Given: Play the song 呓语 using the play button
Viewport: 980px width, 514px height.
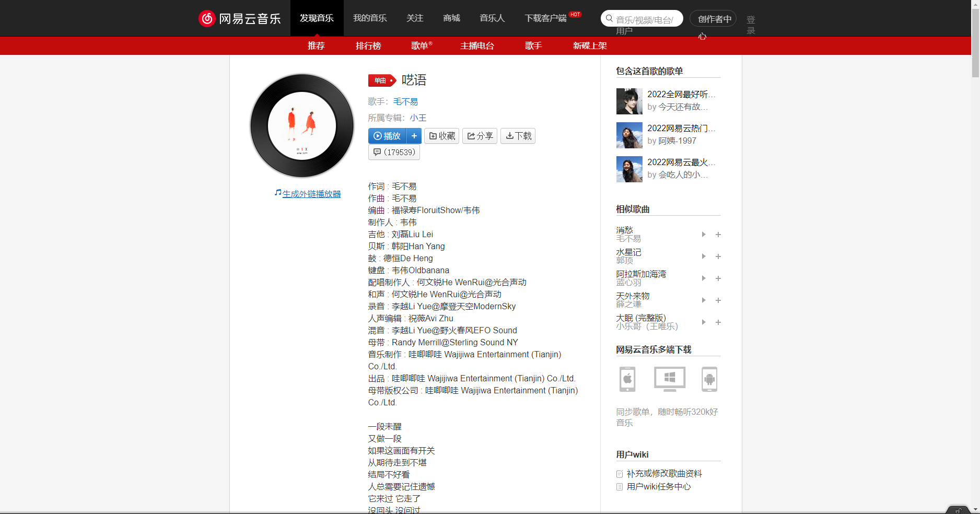Looking at the screenshot, I should click(x=387, y=136).
